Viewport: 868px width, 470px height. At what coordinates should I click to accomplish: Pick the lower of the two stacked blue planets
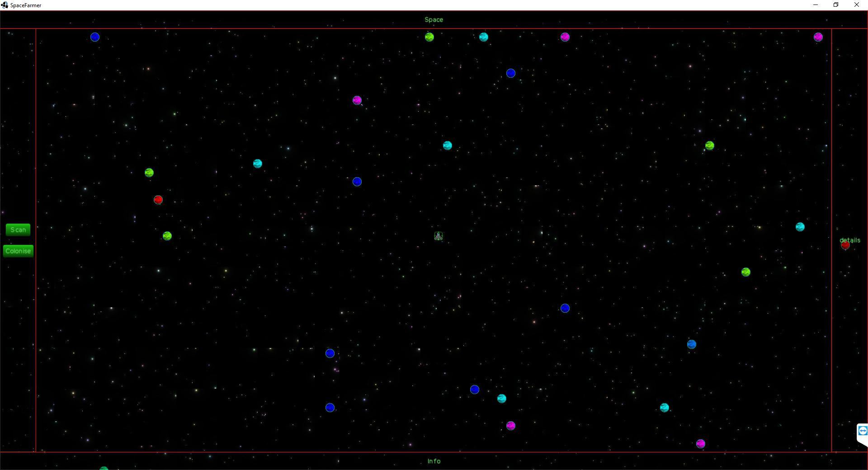[330, 408]
